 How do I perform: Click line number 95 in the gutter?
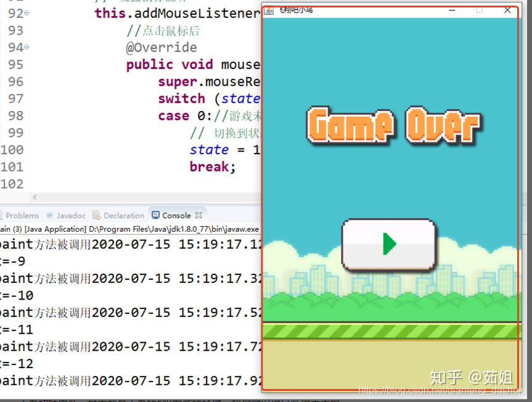pyautogui.click(x=15, y=65)
